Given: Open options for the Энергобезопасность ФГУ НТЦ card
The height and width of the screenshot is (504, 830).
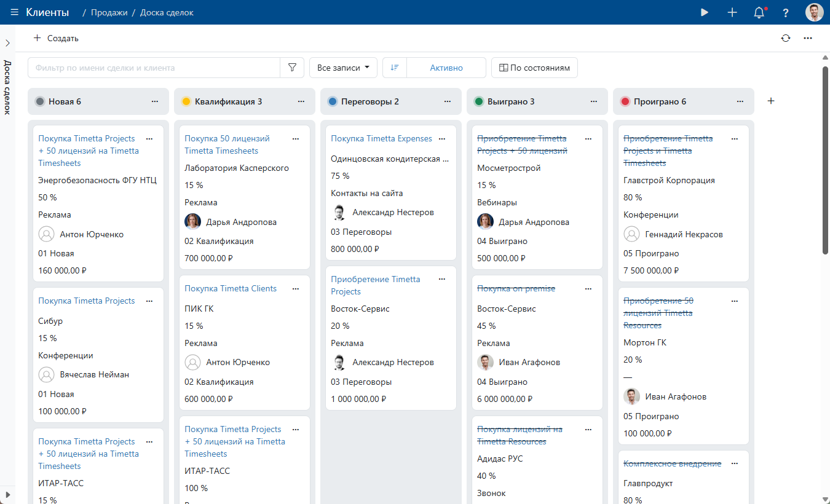Looking at the screenshot, I should tap(149, 139).
